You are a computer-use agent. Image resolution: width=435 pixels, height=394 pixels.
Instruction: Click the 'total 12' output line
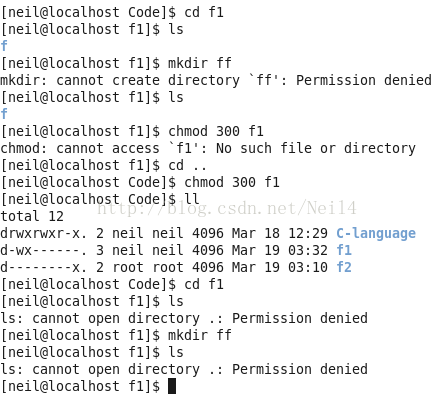point(32,216)
